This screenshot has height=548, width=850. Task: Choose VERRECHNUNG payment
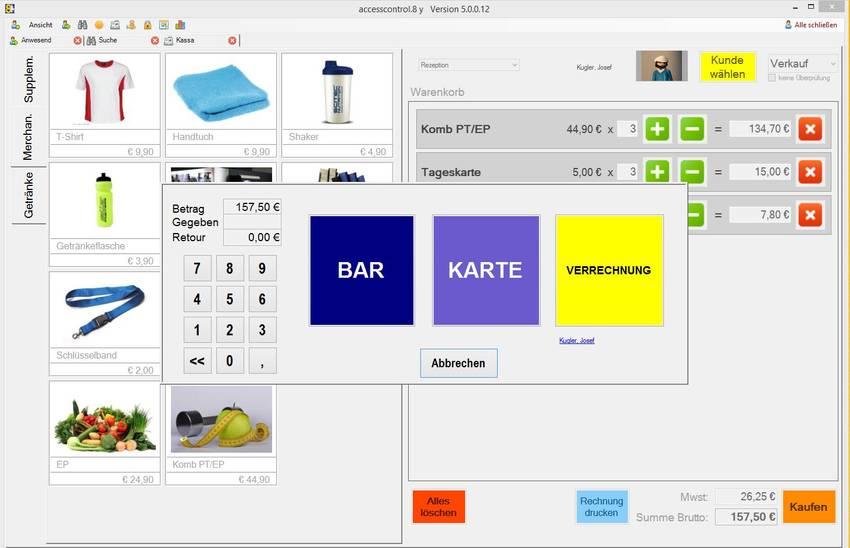(609, 270)
